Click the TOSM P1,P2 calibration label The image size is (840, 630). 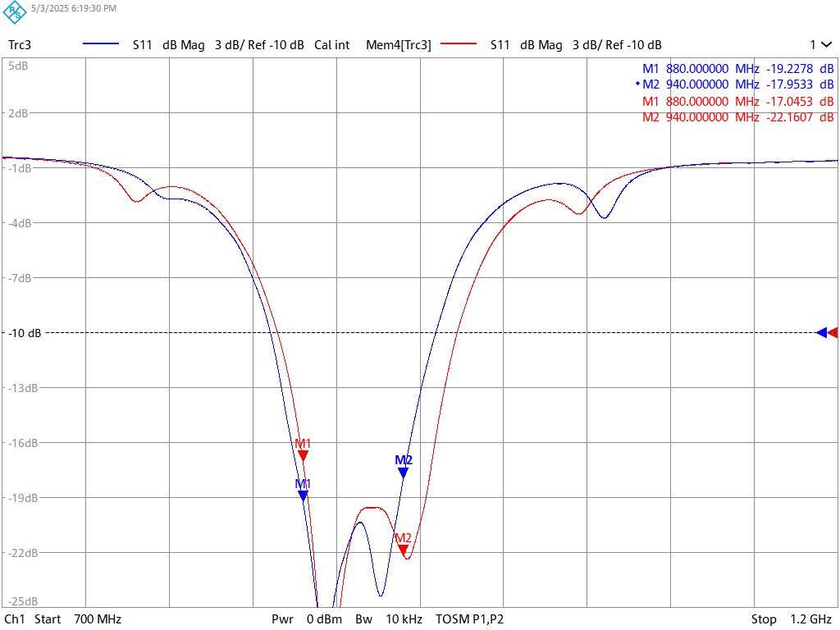(469, 619)
